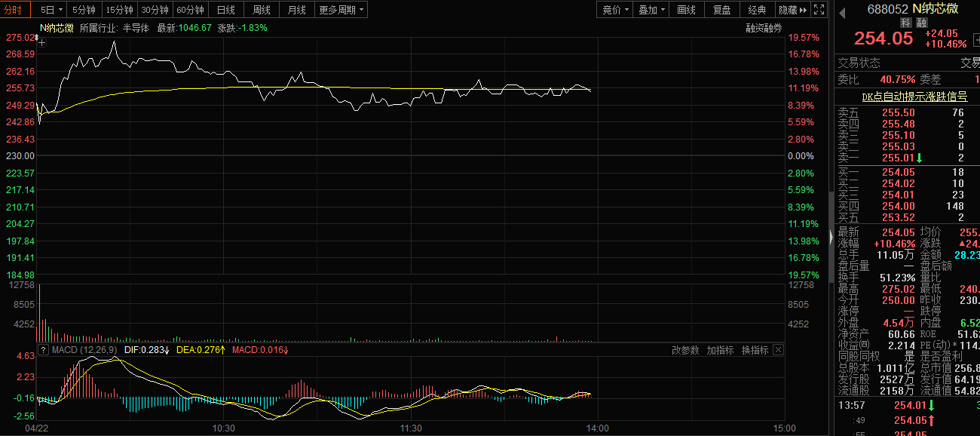Hide the side panel with 隐藏 button
This screenshot has width=980, height=436.
(792, 10)
